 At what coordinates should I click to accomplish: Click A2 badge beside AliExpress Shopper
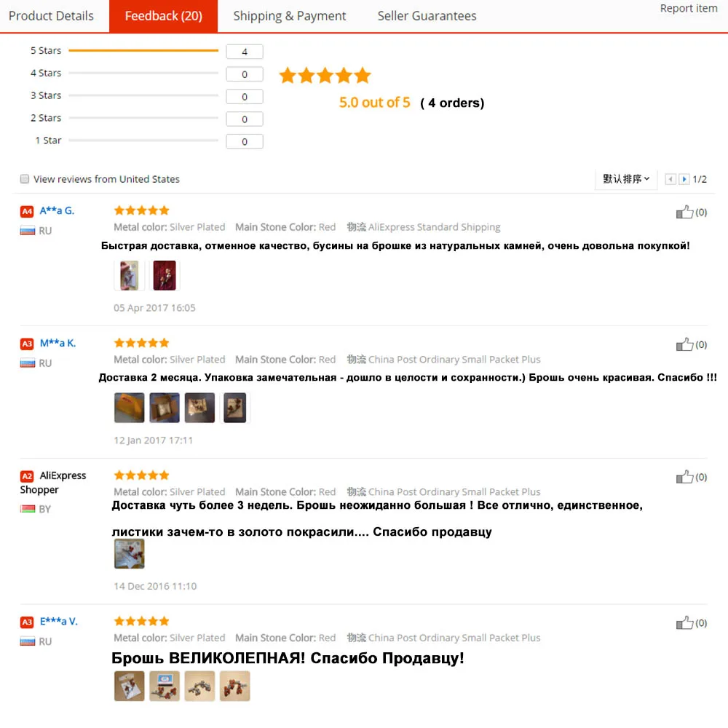coord(27,476)
